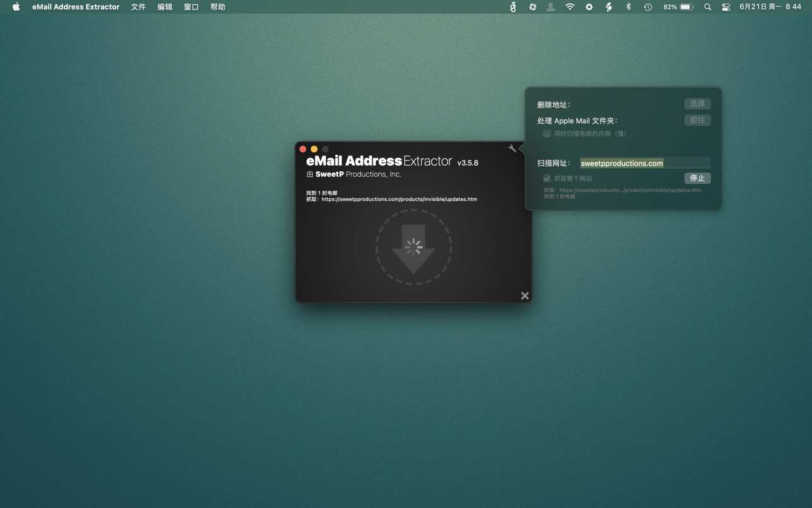Click the swirl sync menu bar icon
This screenshot has height=508, width=812.
click(x=532, y=7)
